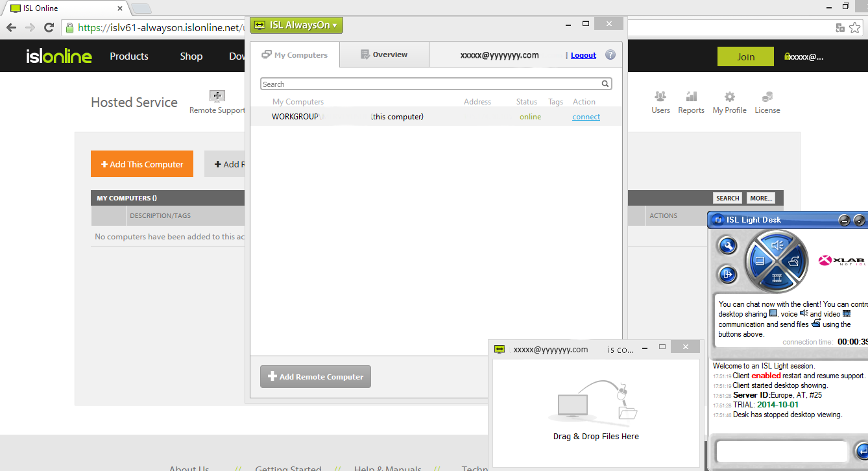The image size is (868, 471).
Task: Open the wrench settings in ISL Light Desk
Action: (x=727, y=246)
